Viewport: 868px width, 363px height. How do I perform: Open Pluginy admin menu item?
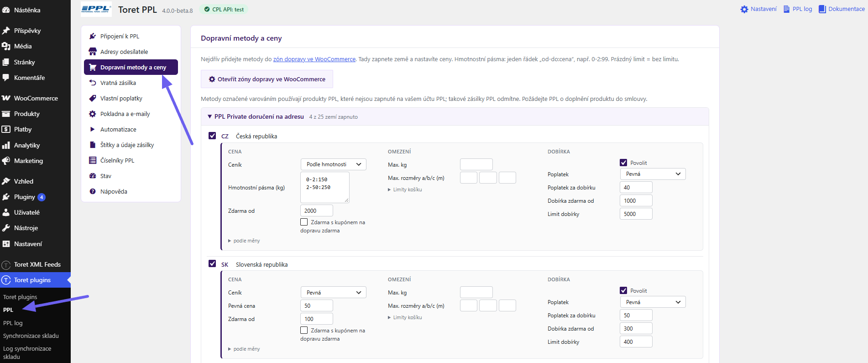click(x=35, y=197)
